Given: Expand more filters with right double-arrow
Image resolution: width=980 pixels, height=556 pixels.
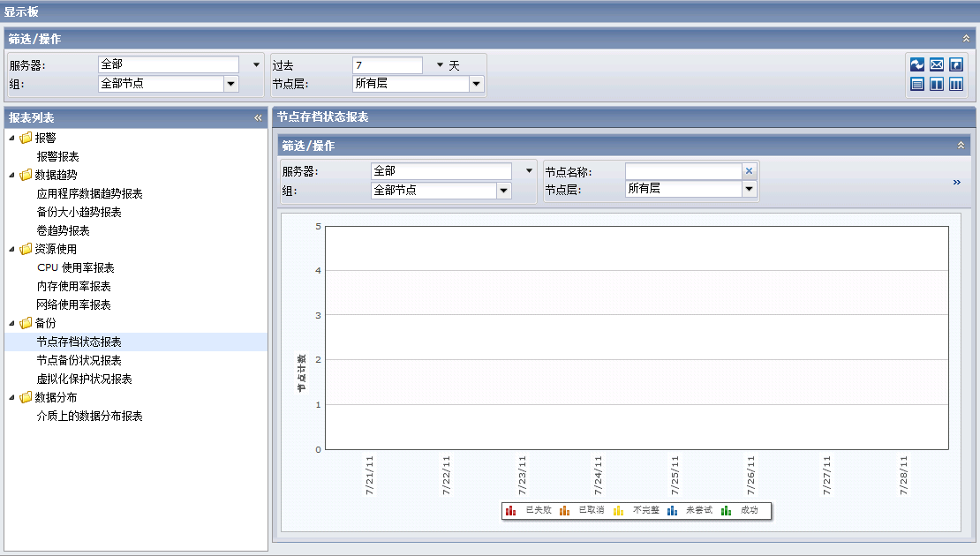Looking at the screenshot, I should (957, 182).
